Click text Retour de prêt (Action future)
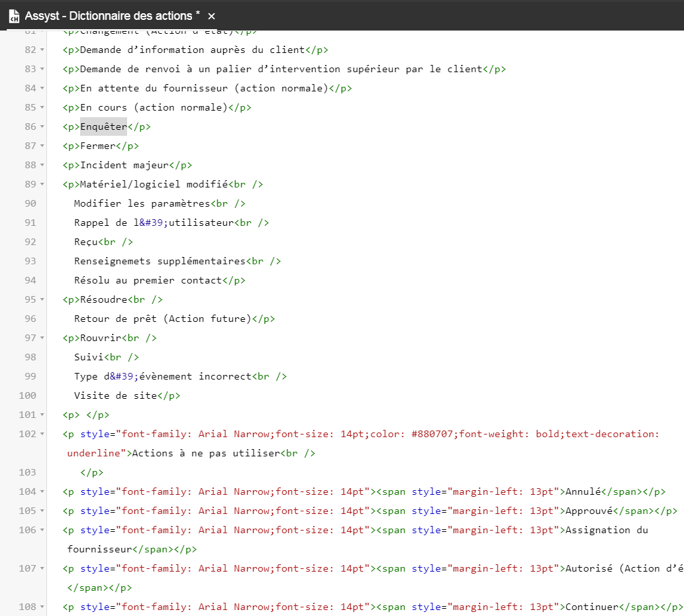The width and height of the screenshot is (684, 616). tap(163, 319)
